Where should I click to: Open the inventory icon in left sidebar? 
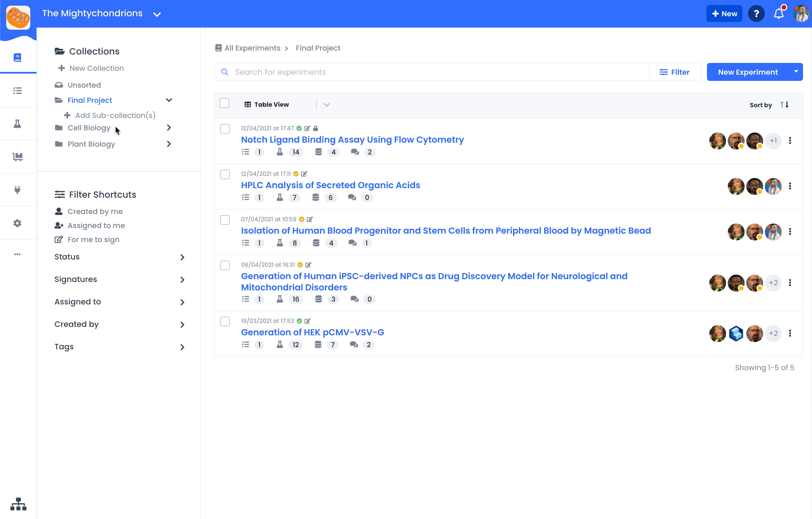click(17, 157)
